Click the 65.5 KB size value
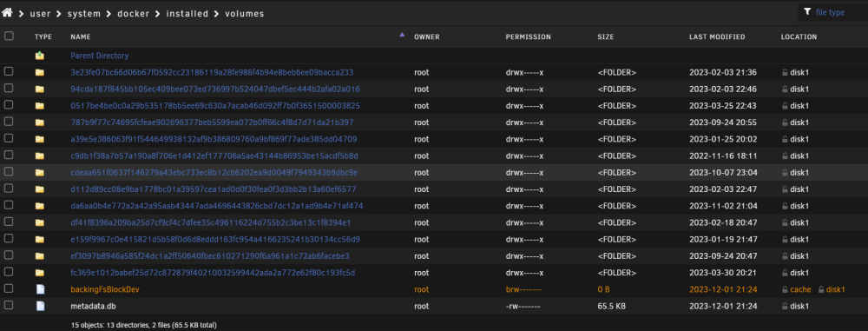This screenshot has width=868, height=331. tap(612, 306)
